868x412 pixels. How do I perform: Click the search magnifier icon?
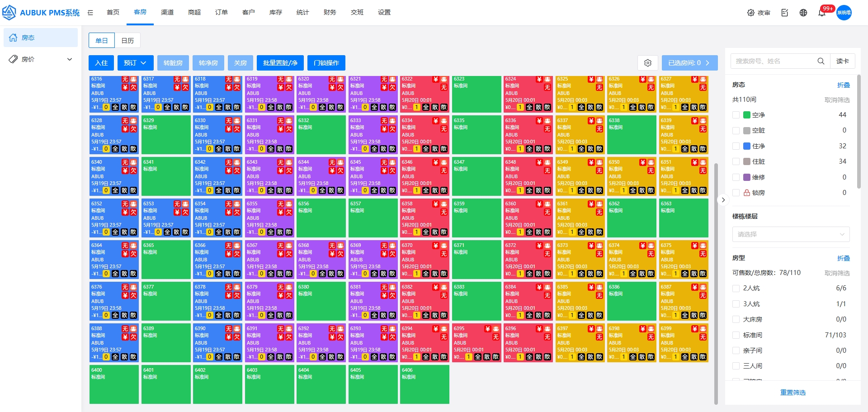(x=821, y=61)
